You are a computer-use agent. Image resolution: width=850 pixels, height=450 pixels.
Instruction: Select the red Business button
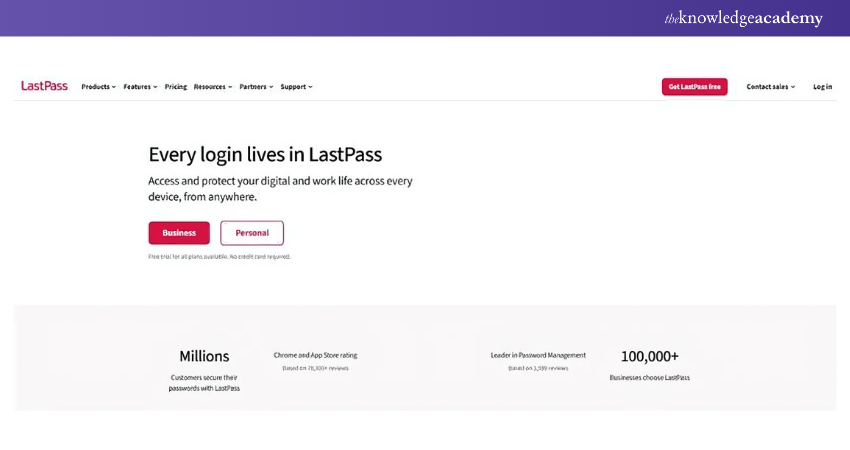(179, 233)
